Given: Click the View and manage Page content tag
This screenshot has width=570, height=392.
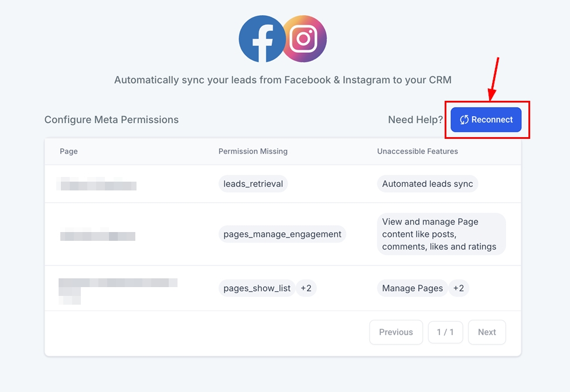Looking at the screenshot, I should coord(441,234).
